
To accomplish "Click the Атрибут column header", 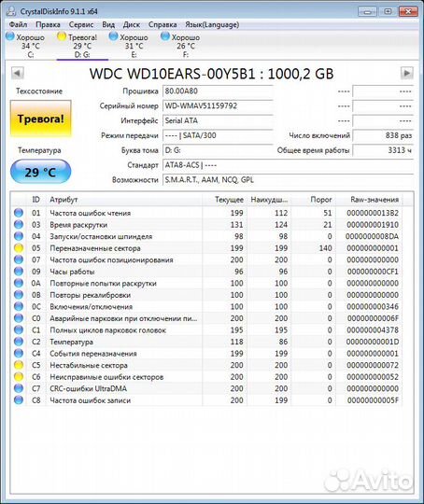I will tap(124, 200).
